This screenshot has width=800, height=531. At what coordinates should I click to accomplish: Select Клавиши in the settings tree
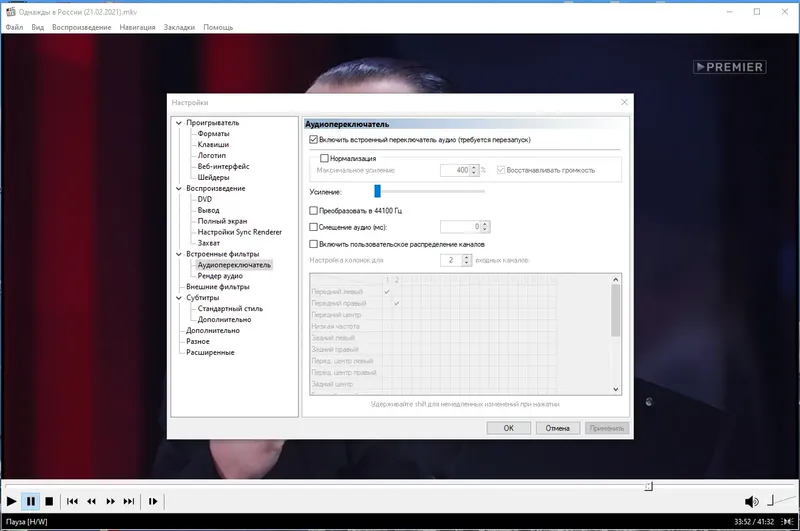213,144
